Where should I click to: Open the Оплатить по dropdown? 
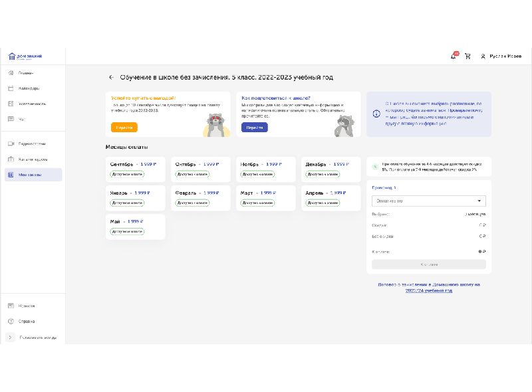pyautogui.click(x=429, y=201)
